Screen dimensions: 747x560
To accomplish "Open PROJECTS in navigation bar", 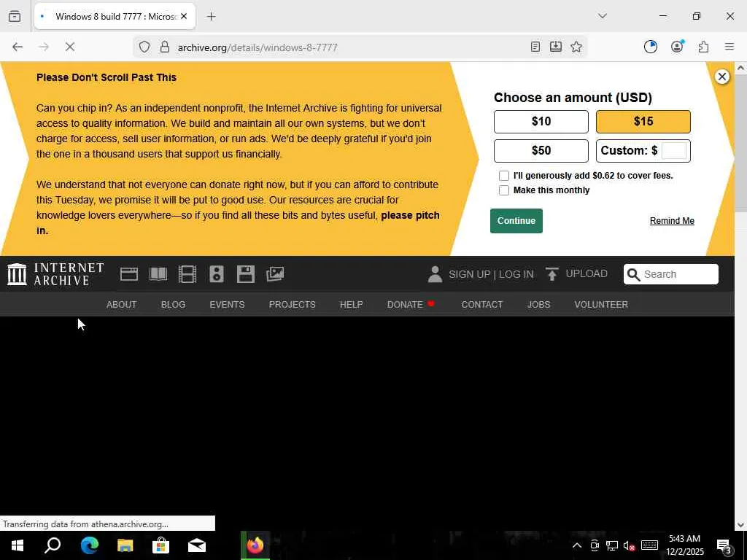I will tap(292, 305).
